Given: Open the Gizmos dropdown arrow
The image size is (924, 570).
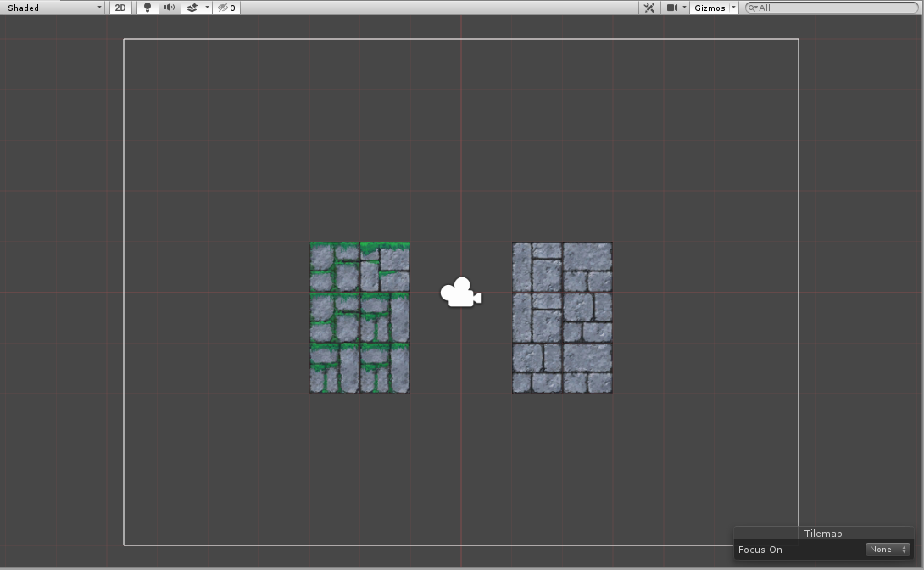Looking at the screenshot, I should click(732, 8).
